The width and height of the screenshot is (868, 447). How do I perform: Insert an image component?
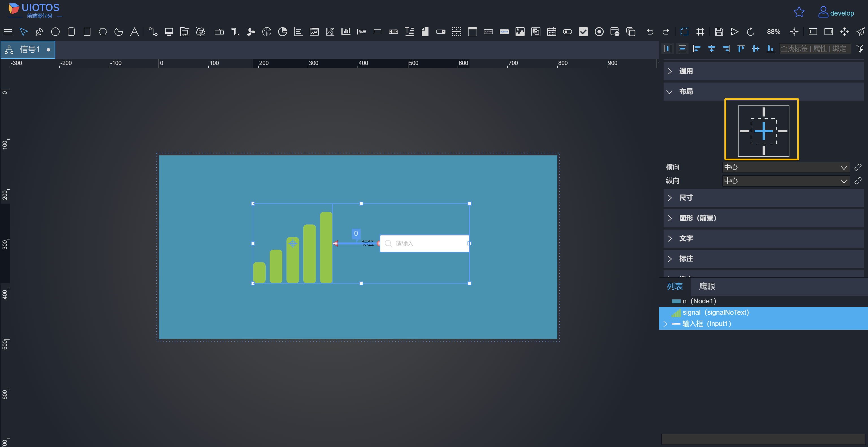(x=520, y=32)
